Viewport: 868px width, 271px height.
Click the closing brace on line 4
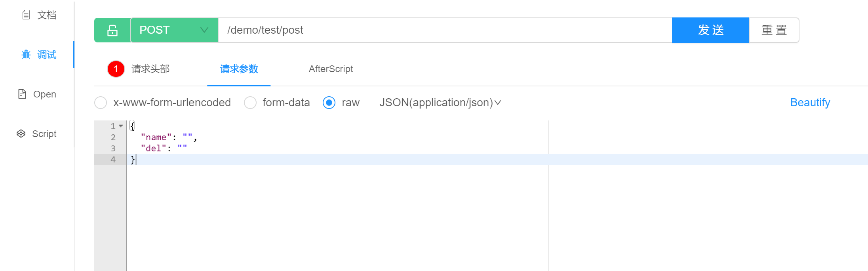click(x=133, y=159)
